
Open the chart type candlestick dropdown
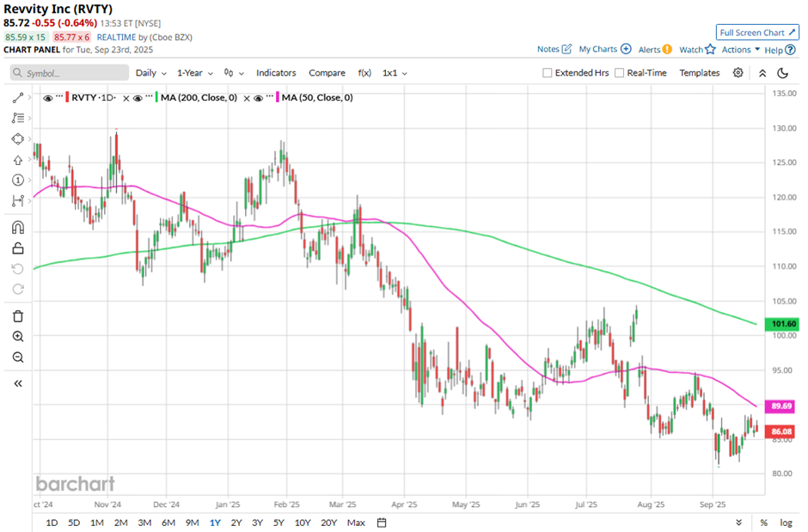pos(234,73)
